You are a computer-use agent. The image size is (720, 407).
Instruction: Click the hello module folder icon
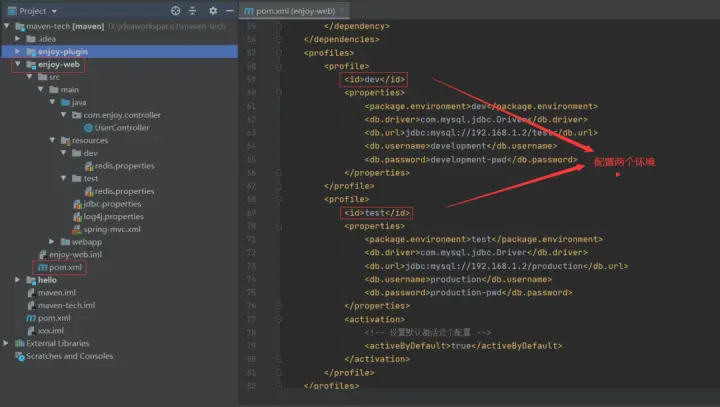31,280
